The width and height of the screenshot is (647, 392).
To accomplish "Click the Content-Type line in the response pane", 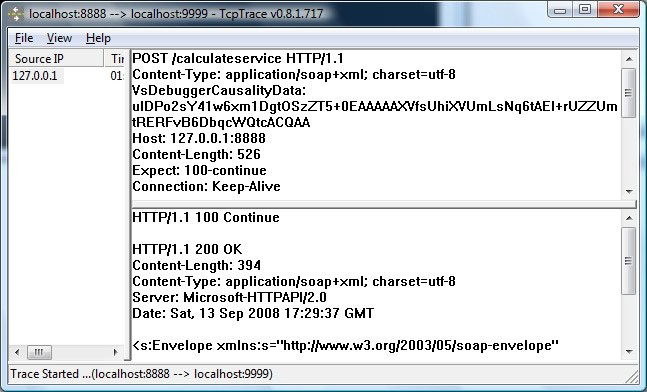I will click(294, 281).
